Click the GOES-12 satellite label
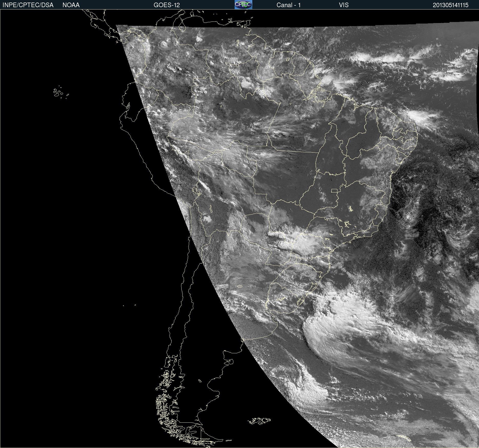Screen dimensions: 479x448 167,5
